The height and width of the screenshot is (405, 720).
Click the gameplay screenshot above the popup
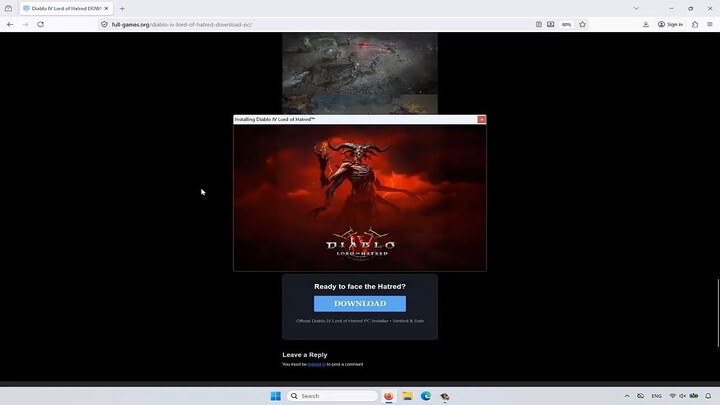pyautogui.click(x=360, y=73)
